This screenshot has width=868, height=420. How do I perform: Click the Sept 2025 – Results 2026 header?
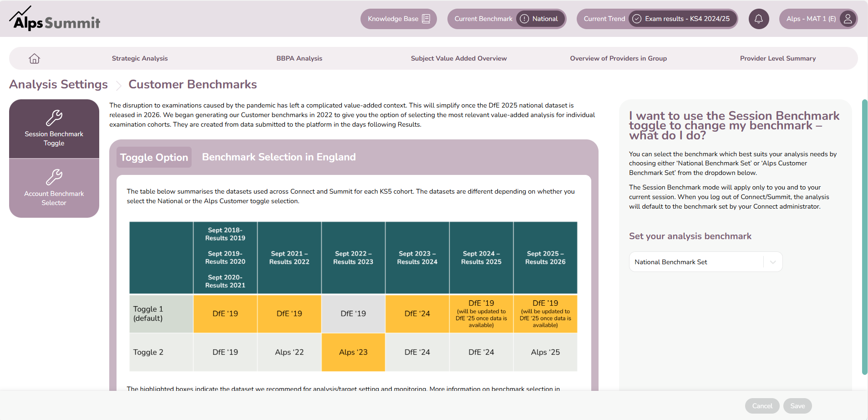coord(545,258)
